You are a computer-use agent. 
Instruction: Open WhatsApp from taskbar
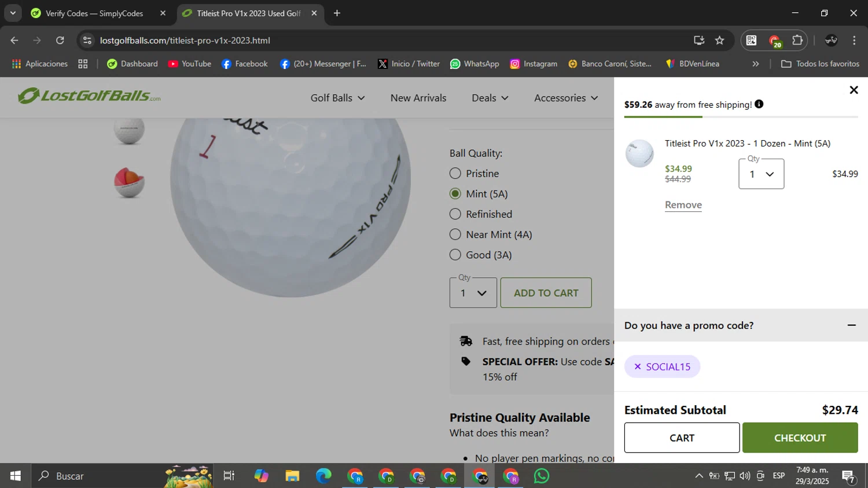pos(542,476)
